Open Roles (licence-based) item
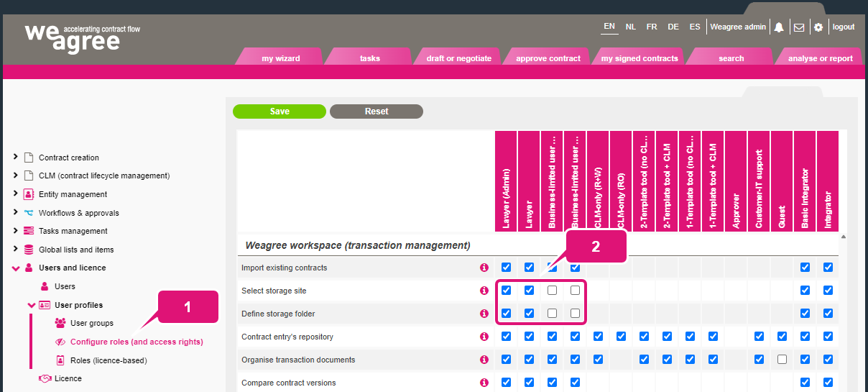The width and height of the screenshot is (868, 392). point(108,360)
